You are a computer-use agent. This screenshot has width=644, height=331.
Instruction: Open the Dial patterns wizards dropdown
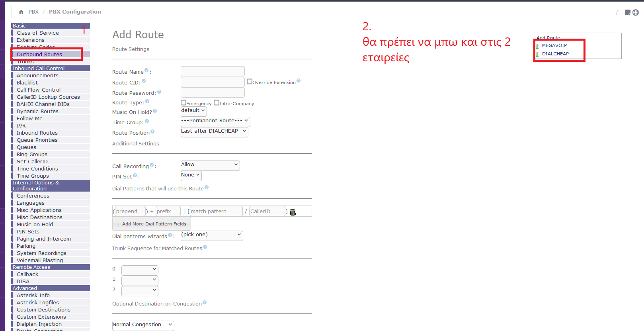tap(211, 235)
